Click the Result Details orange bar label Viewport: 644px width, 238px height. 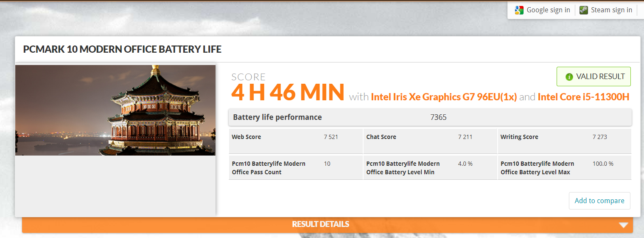tap(321, 224)
